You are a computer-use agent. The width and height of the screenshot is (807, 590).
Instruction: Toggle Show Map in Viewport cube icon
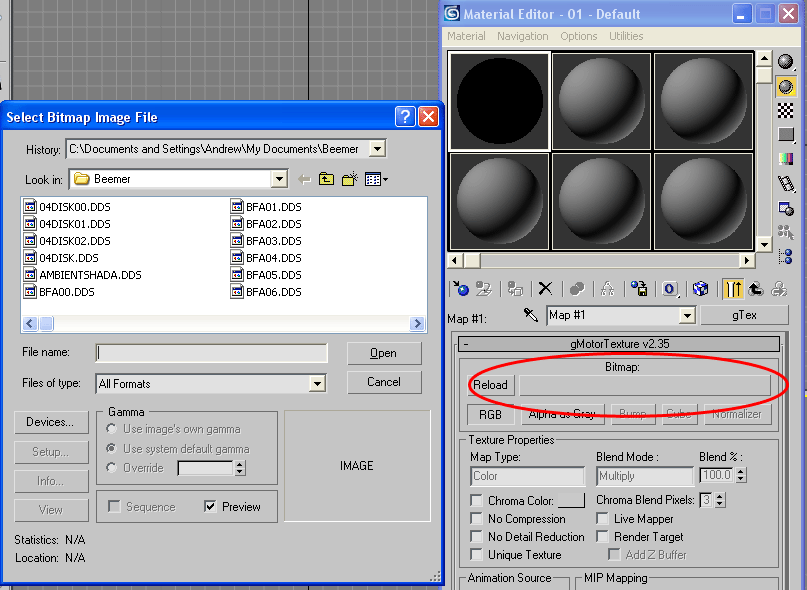coord(701,289)
